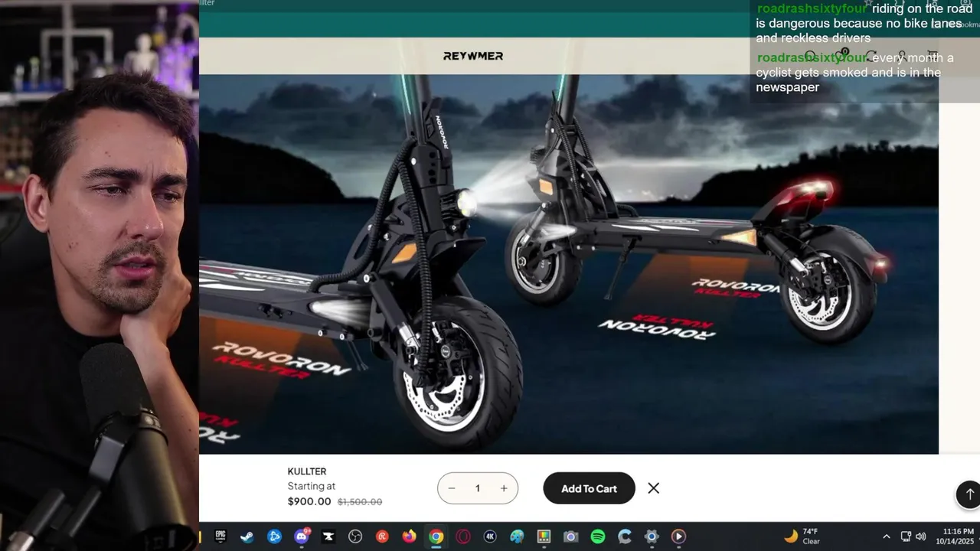Image resolution: width=980 pixels, height=551 pixels.
Task: Open the blue C app taskbar icon
Action: coord(625,536)
